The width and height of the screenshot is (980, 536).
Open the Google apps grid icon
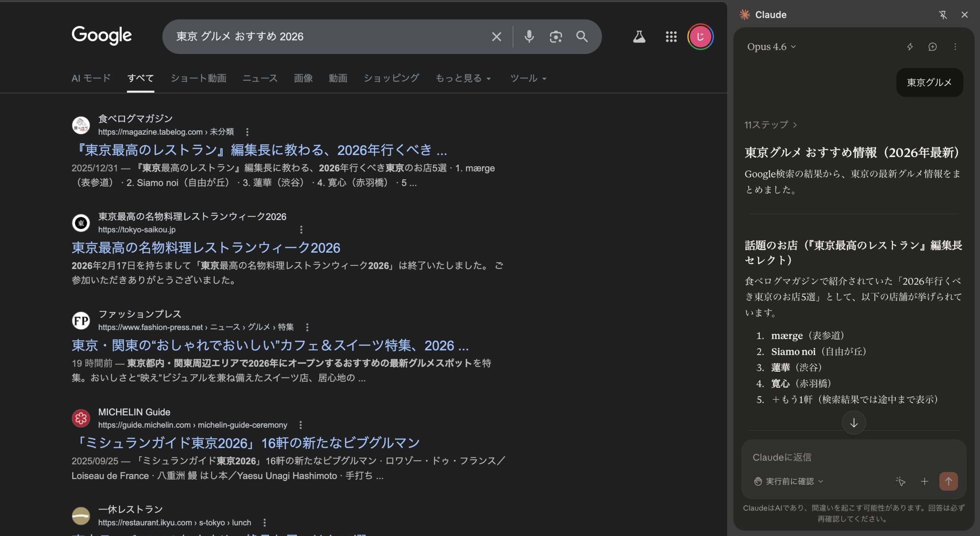point(671,37)
